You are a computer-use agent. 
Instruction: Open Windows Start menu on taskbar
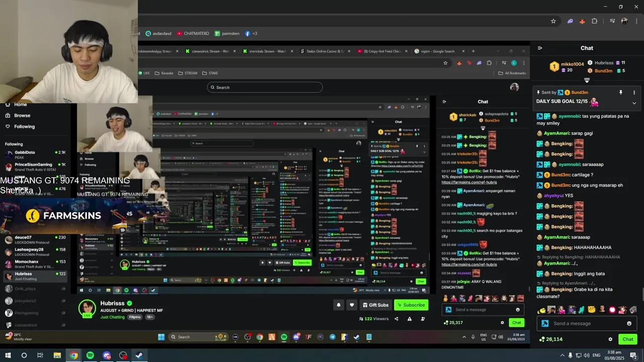8,355
